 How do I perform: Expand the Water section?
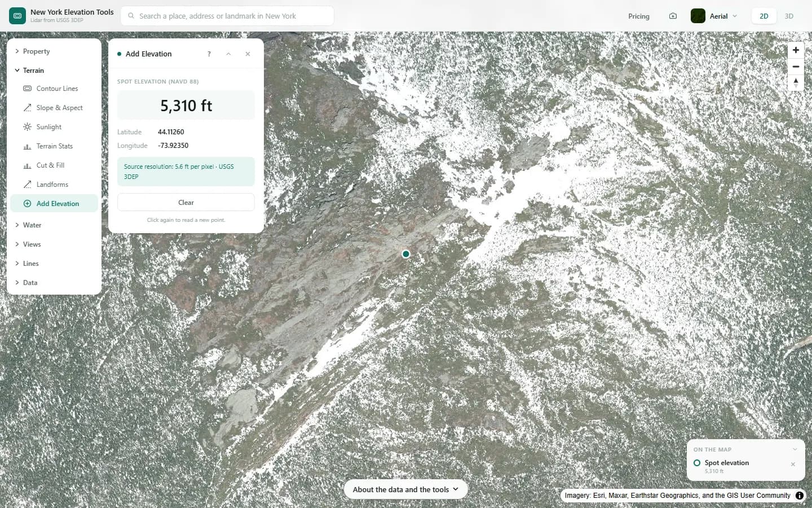click(54, 225)
